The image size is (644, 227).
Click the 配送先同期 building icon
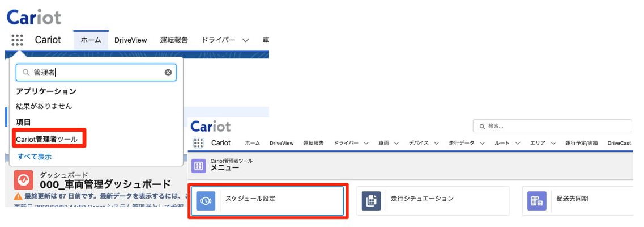pos(537,201)
